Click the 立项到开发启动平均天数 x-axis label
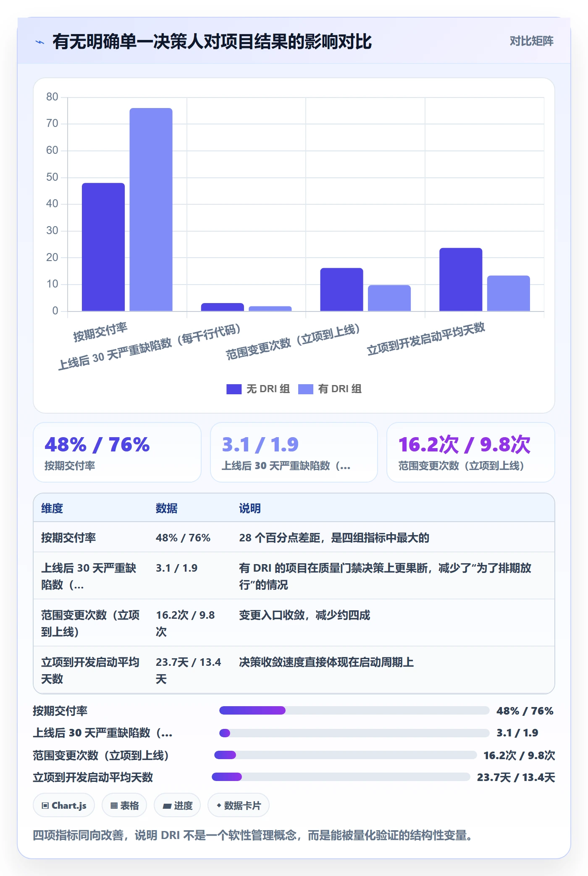The width and height of the screenshot is (588, 876). pyautogui.click(x=426, y=339)
